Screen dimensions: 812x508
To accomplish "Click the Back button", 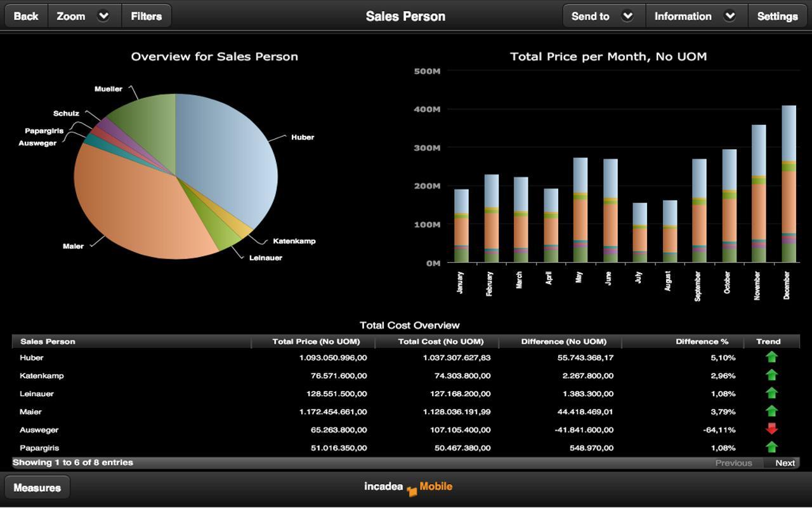I will pyautogui.click(x=26, y=17).
